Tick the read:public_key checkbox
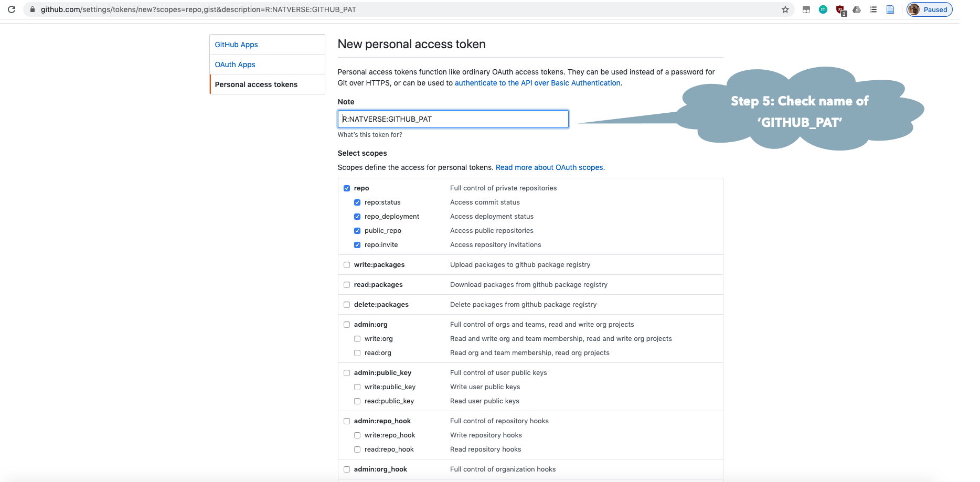980x482 pixels. click(x=357, y=401)
